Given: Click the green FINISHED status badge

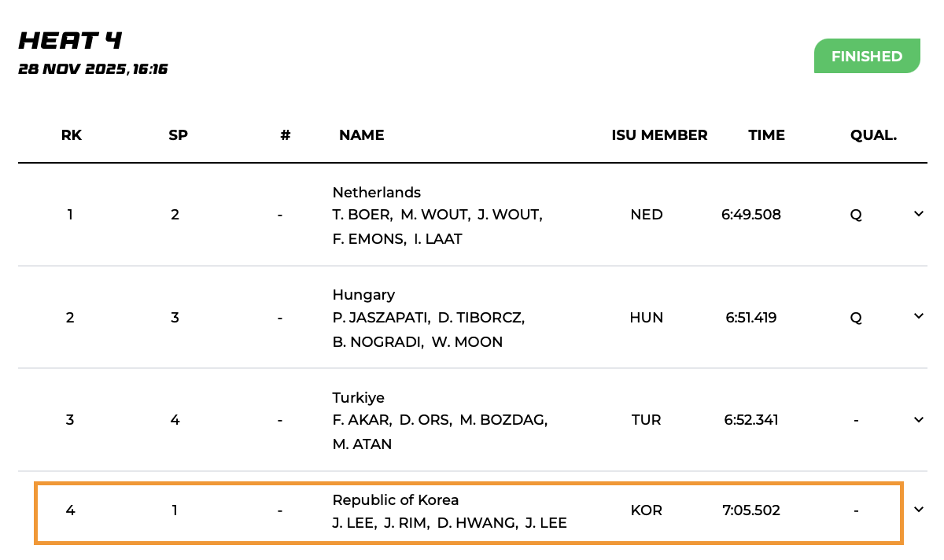Looking at the screenshot, I should [x=866, y=57].
